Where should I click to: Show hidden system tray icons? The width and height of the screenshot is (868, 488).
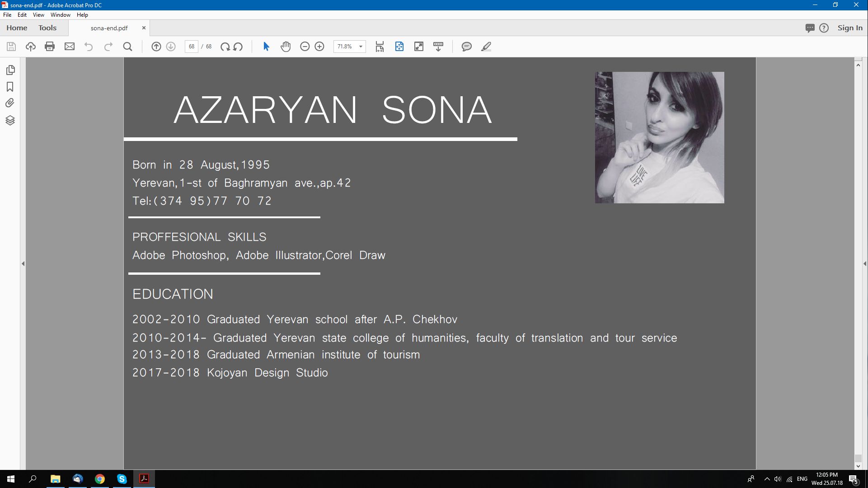[767, 479]
